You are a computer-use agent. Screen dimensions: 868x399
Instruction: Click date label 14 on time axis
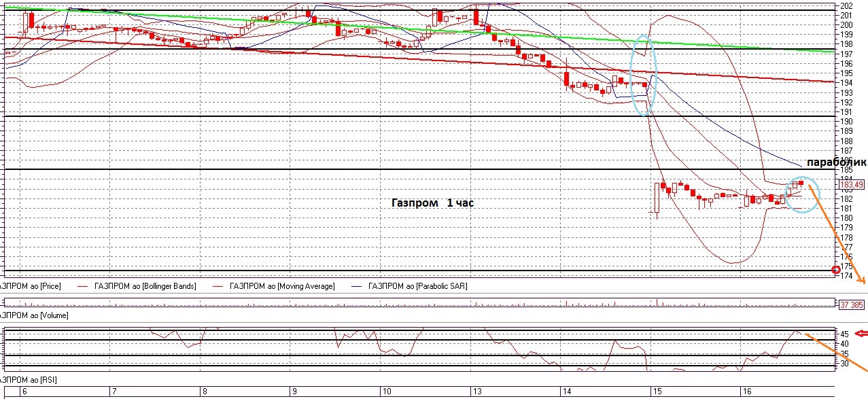tap(566, 392)
